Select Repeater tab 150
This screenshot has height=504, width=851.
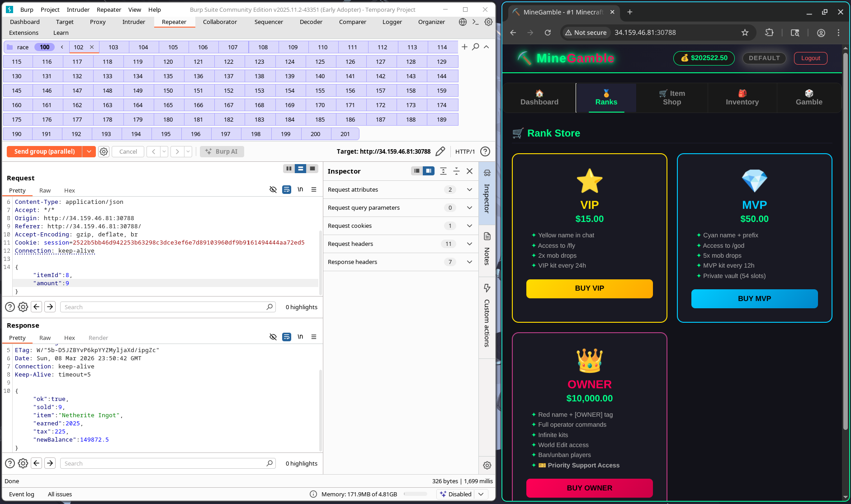tap(168, 90)
